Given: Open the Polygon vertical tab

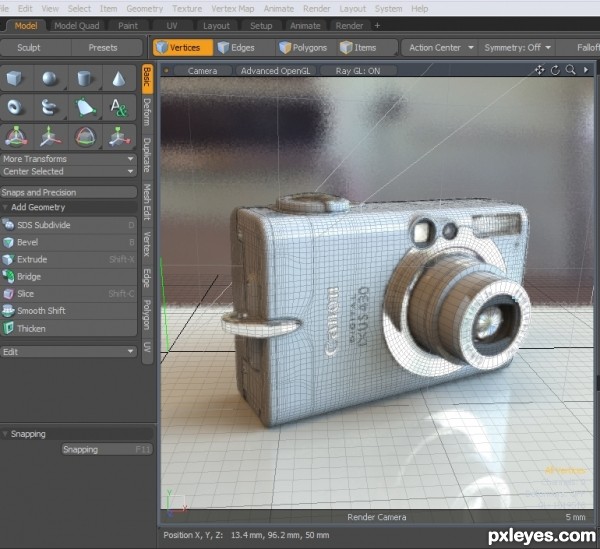Looking at the screenshot, I should [147, 314].
